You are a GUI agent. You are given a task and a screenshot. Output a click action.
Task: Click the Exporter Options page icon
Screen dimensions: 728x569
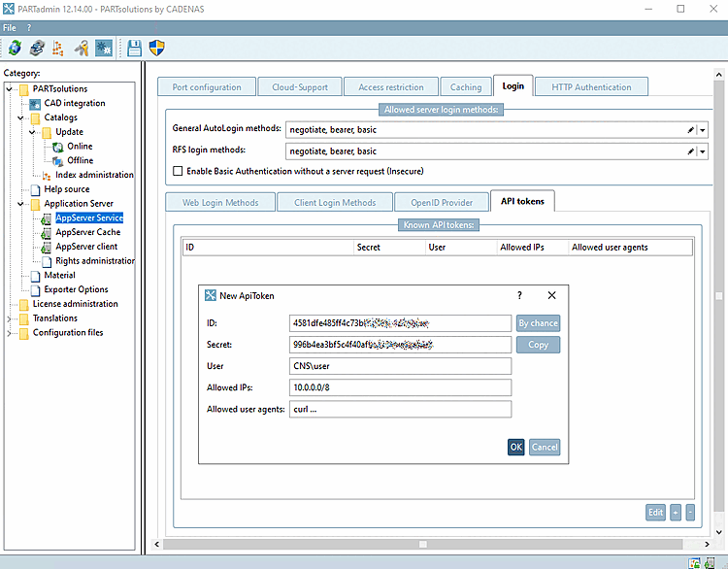[x=35, y=290]
